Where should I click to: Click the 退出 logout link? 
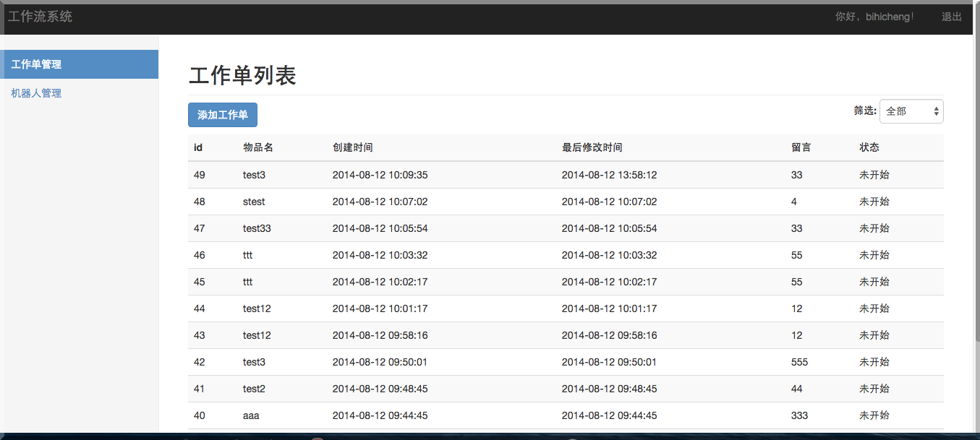(x=952, y=16)
